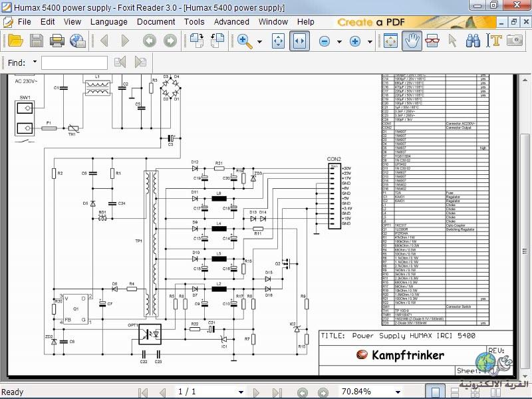Image resolution: width=532 pixels, height=399 pixels.
Task: Click inside the Find text field
Action: (x=74, y=63)
